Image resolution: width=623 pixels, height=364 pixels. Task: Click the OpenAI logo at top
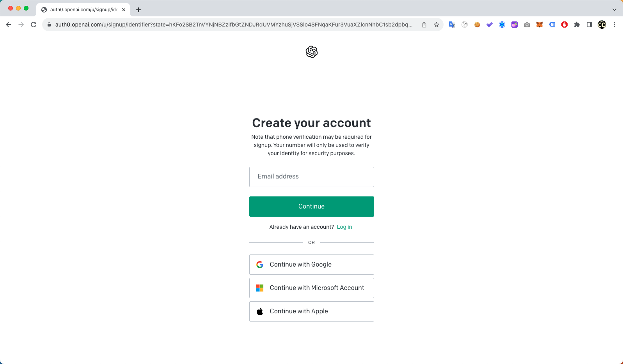[312, 52]
